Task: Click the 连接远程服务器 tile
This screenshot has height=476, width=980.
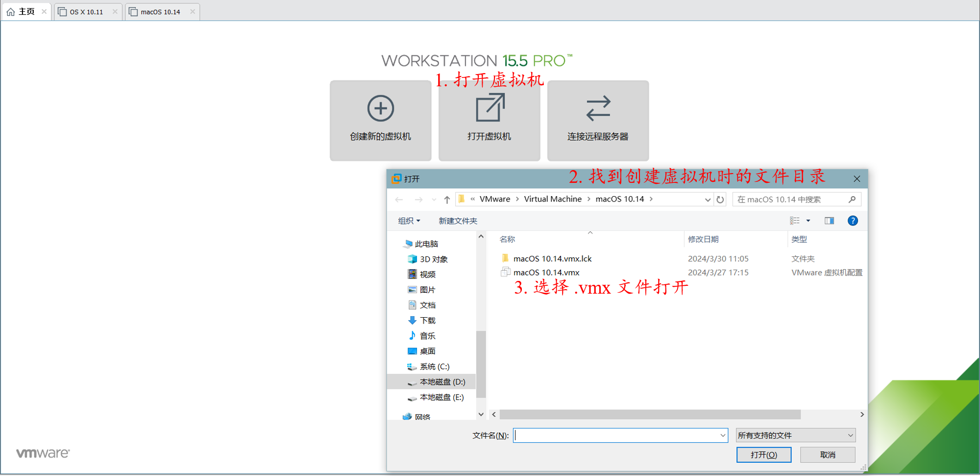Action: (x=598, y=121)
